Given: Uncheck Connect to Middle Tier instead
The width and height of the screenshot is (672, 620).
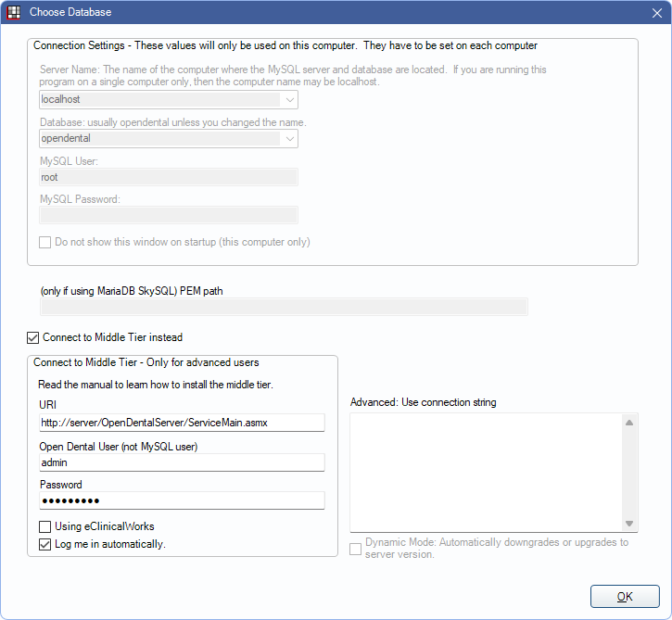Looking at the screenshot, I should click(33, 337).
